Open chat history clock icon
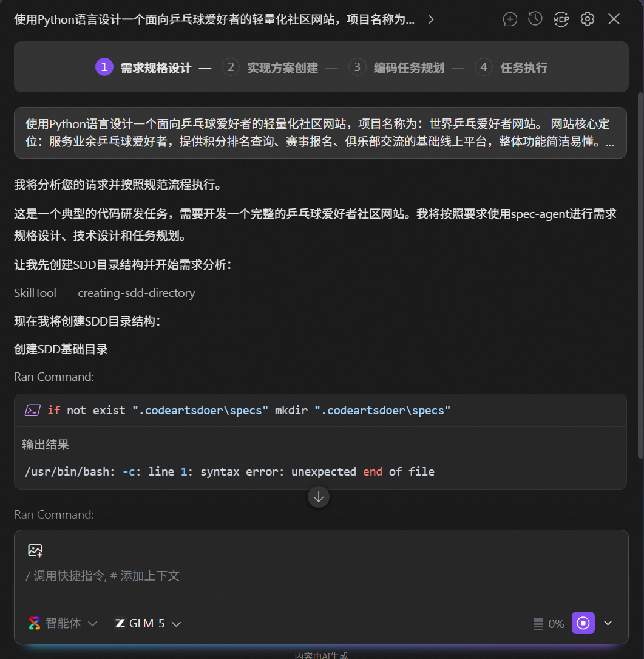644x659 pixels. click(535, 19)
